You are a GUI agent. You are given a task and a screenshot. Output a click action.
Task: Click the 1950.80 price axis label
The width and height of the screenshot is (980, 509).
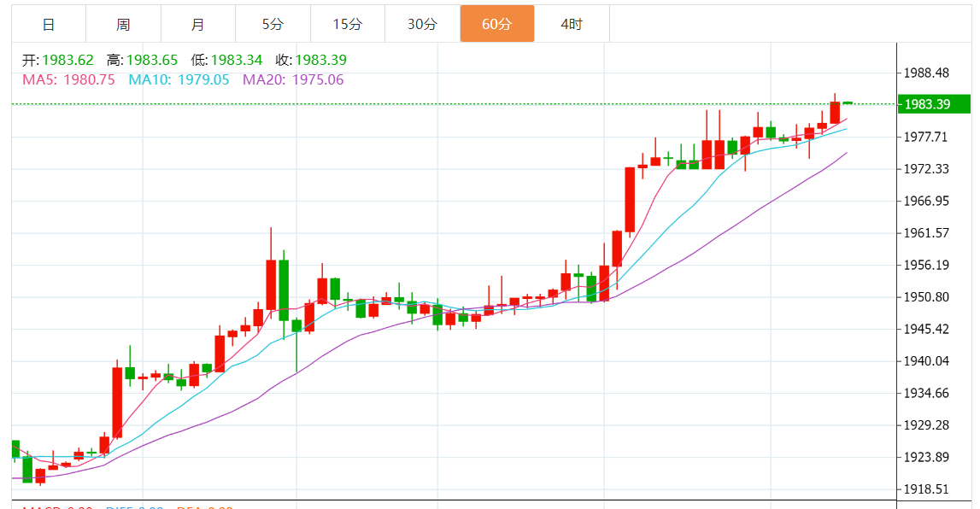926,297
